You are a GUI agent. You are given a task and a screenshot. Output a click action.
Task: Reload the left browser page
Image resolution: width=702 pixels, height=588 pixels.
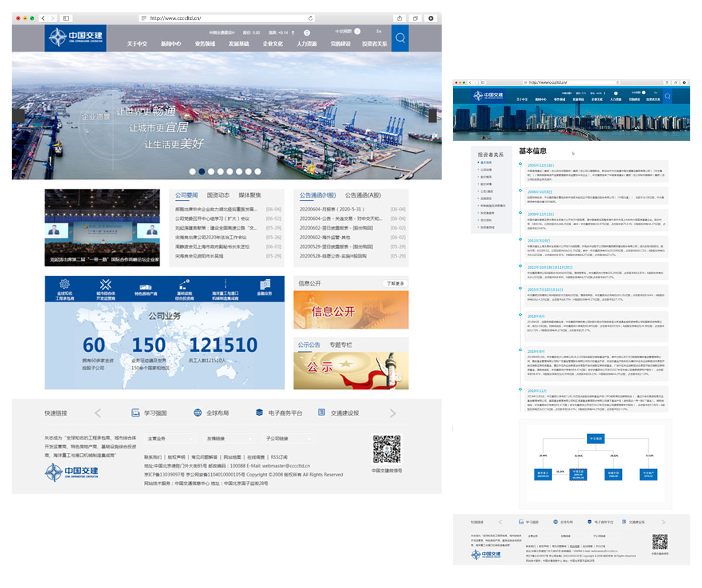click(311, 18)
